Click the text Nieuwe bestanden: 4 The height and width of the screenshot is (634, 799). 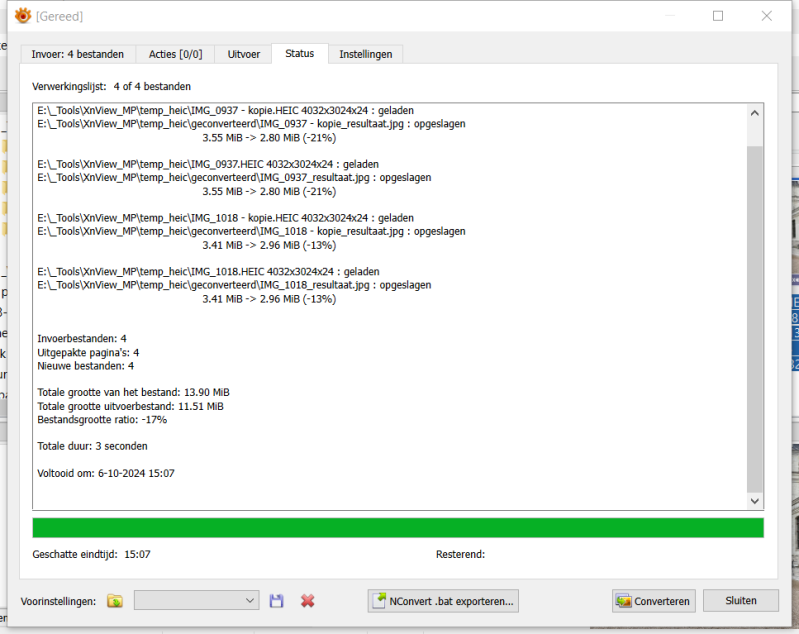click(x=86, y=366)
